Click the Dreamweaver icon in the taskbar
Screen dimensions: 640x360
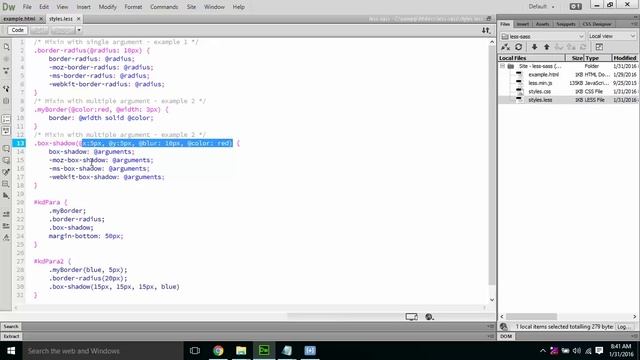pyautogui.click(x=264, y=351)
